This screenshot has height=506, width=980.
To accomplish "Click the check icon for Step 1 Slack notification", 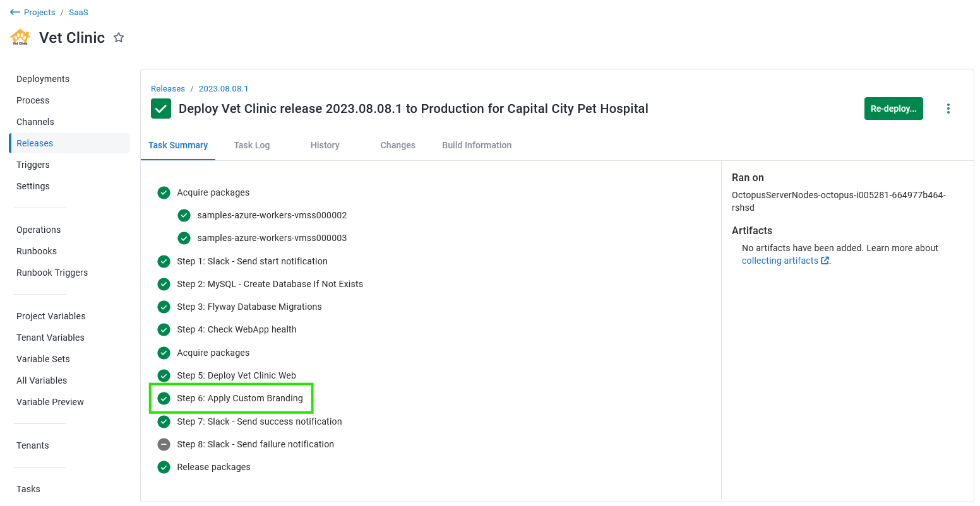I will point(164,261).
